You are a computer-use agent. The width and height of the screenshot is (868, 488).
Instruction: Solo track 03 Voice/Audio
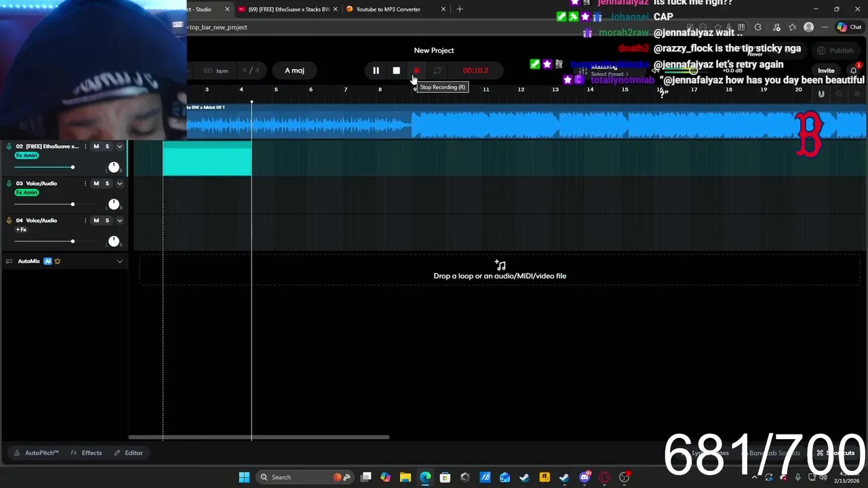click(x=107, y=184)
